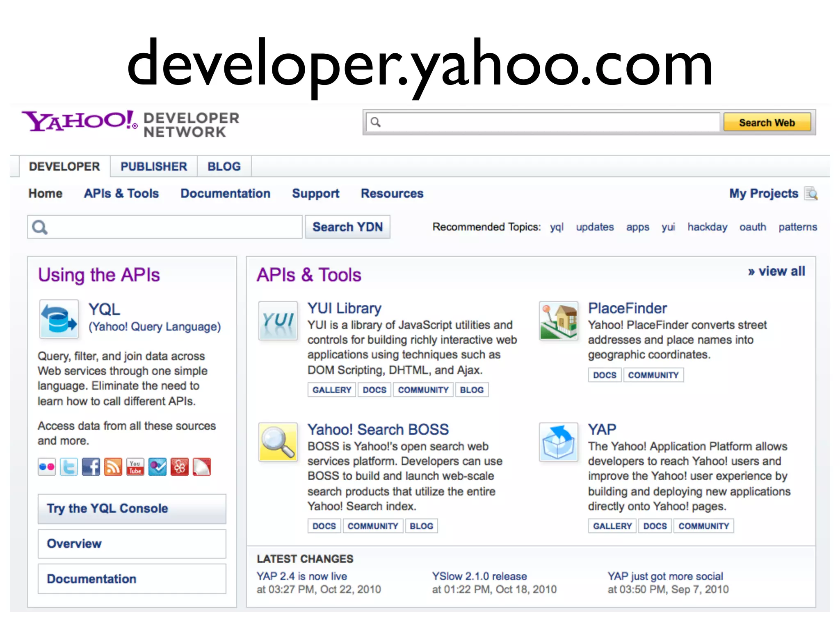Click the My Projects page icon
The image size is (840, 630).
click(x=811, y=193)
